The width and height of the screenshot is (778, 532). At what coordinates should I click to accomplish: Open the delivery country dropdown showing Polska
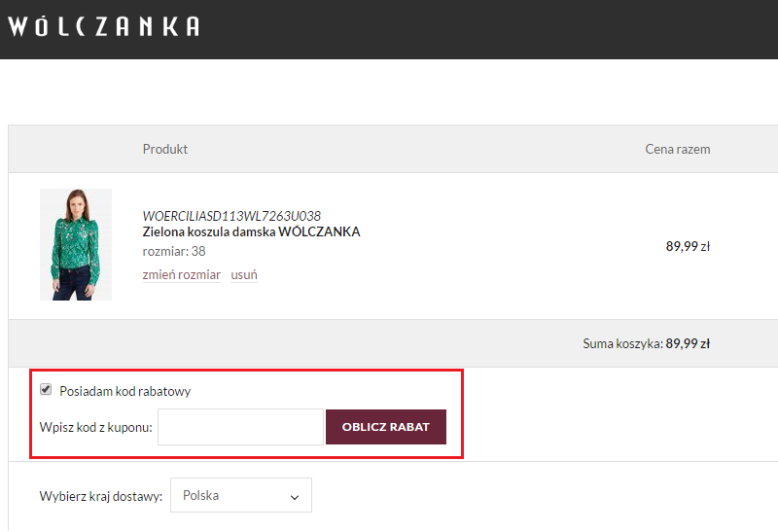click(241, 495)
